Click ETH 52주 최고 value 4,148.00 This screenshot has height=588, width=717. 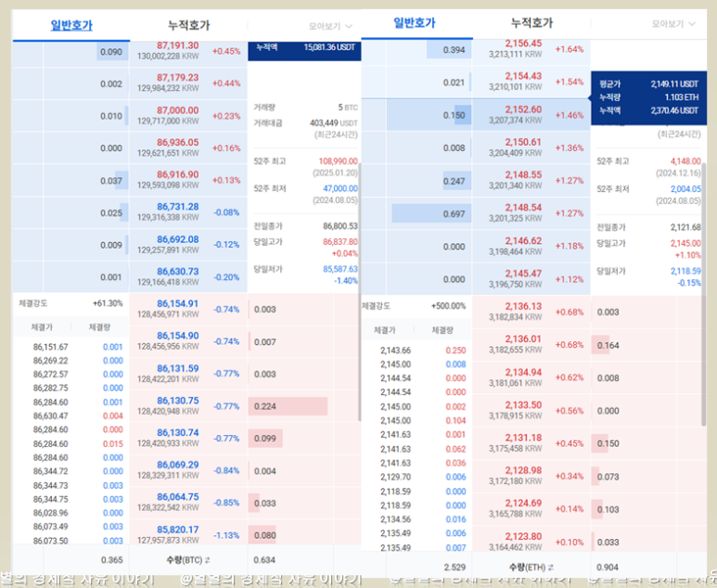[685, 161]
